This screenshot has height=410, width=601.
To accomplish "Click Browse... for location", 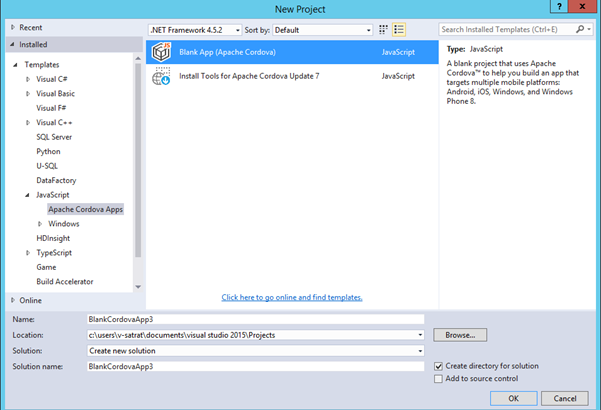I will pyautogui.click(x=460, y=335).
